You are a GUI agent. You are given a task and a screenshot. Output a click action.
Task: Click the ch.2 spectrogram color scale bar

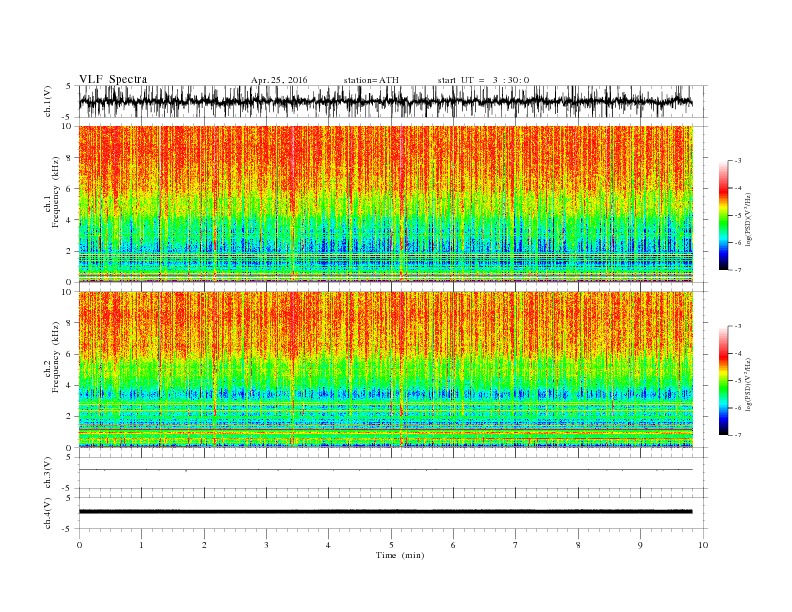723,381
